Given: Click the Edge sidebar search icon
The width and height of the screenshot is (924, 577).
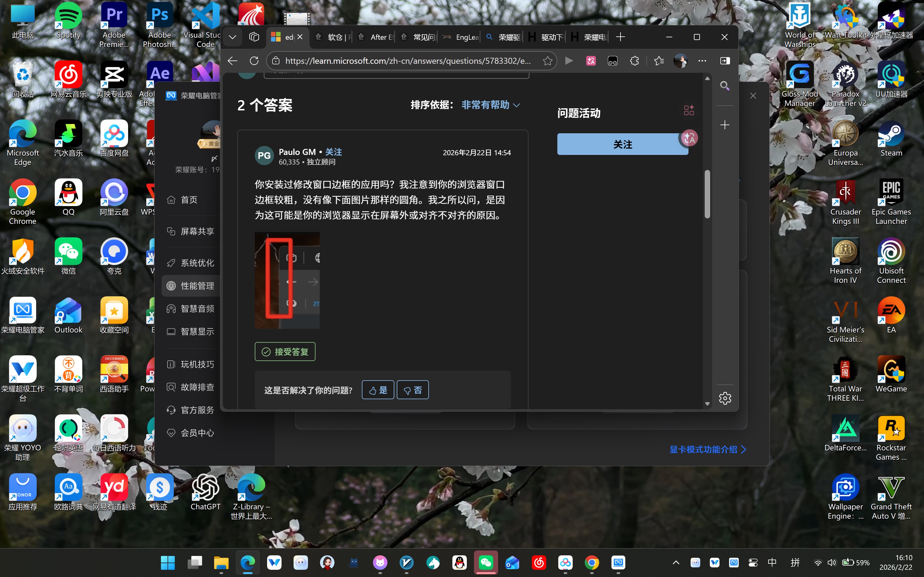Looking at the screenshot, I should (725, 86).
